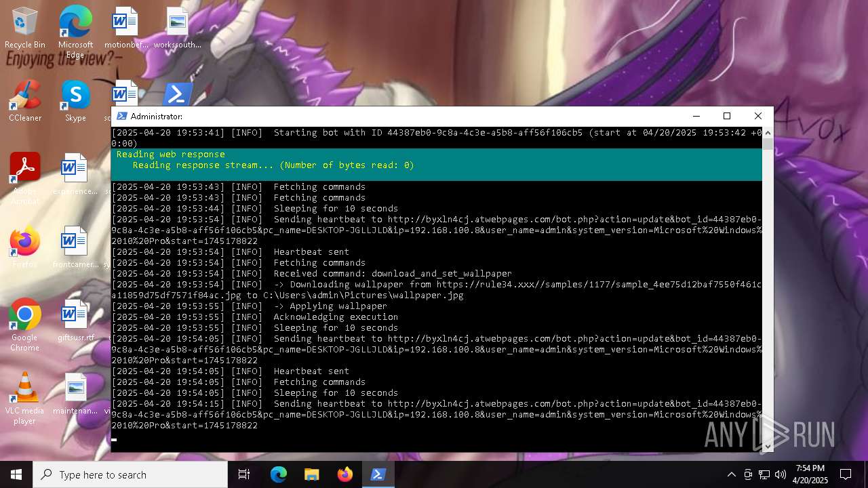Click the Type here to search box
Viewport: 868px width, 488px height.
130,474
